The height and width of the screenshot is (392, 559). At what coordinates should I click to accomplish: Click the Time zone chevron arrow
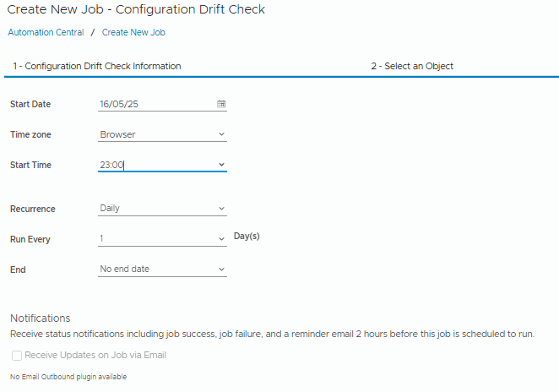(x=221, y=134)
